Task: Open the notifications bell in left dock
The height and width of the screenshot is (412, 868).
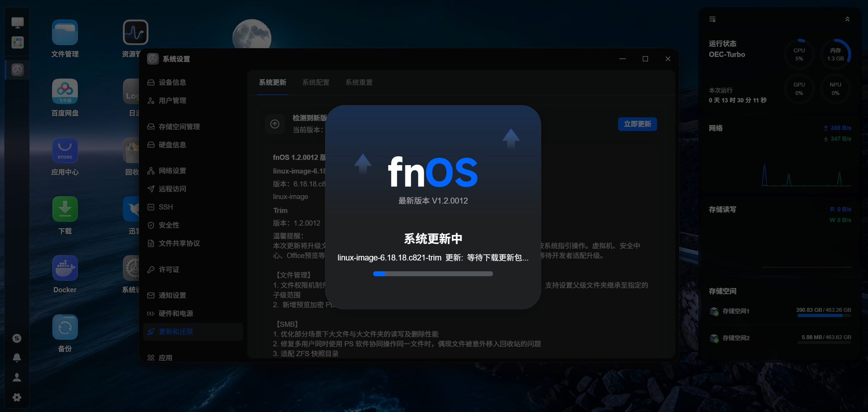Action: (x=17, y=358)
